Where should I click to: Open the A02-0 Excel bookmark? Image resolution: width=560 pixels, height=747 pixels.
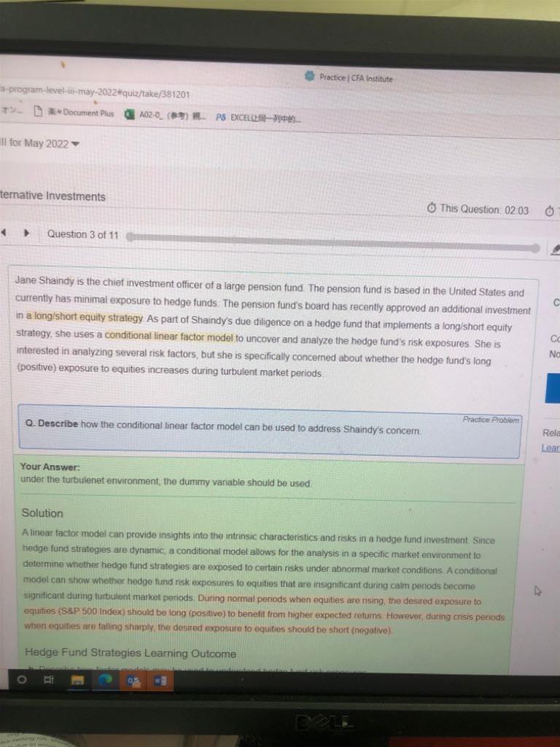[x=164, y=115]
